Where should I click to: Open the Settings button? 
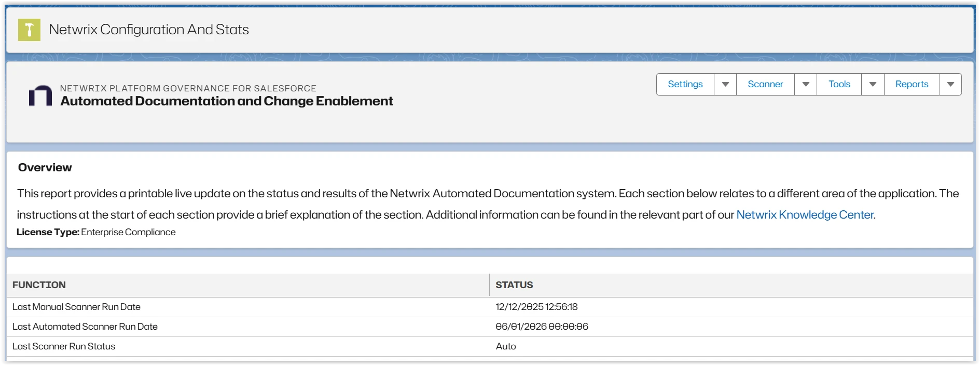[x=685, y=84]
